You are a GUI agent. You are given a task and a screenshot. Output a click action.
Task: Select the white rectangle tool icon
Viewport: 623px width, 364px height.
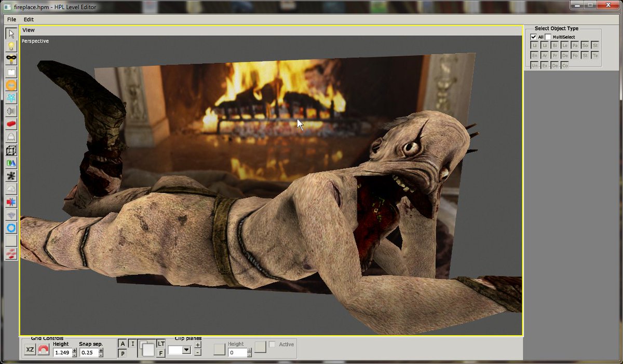coord(11,73)
